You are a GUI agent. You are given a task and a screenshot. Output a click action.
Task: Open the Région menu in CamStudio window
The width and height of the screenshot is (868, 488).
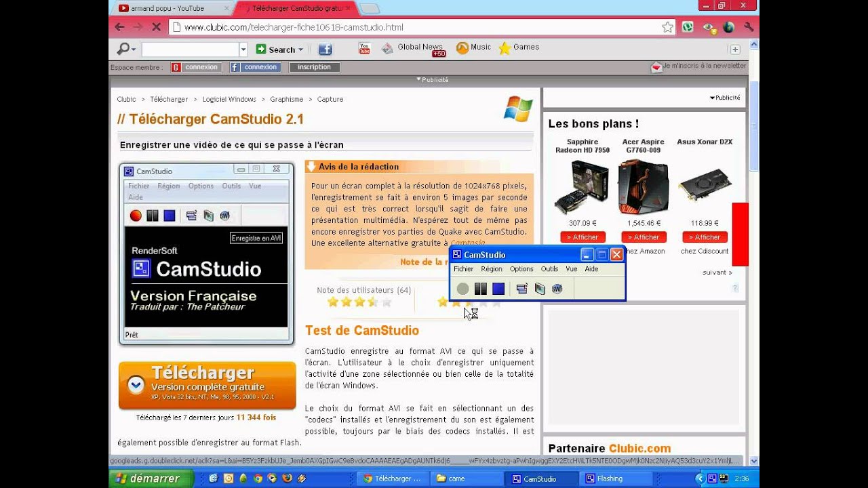492,269
